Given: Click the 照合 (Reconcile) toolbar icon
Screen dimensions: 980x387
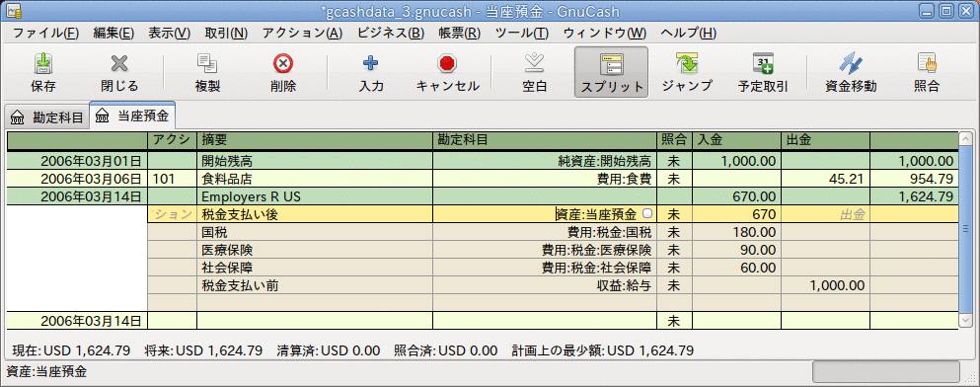Looking at the screenshot, I should 927,63.
